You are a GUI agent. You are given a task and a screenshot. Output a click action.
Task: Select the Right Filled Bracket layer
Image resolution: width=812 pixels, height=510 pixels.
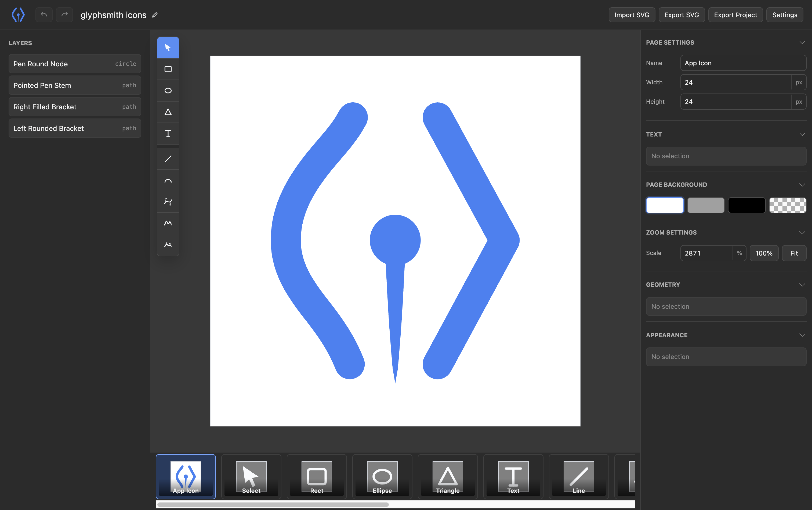[x=75, y=107]
